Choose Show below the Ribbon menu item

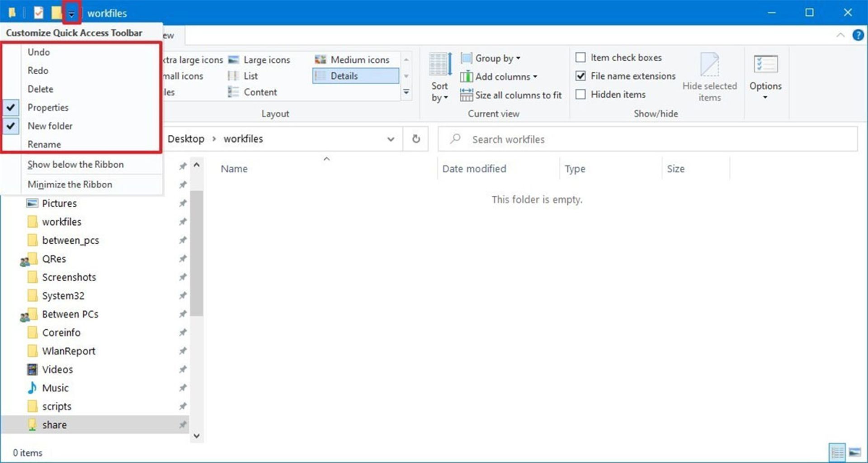pyautogui.click(x=75, y=165)
